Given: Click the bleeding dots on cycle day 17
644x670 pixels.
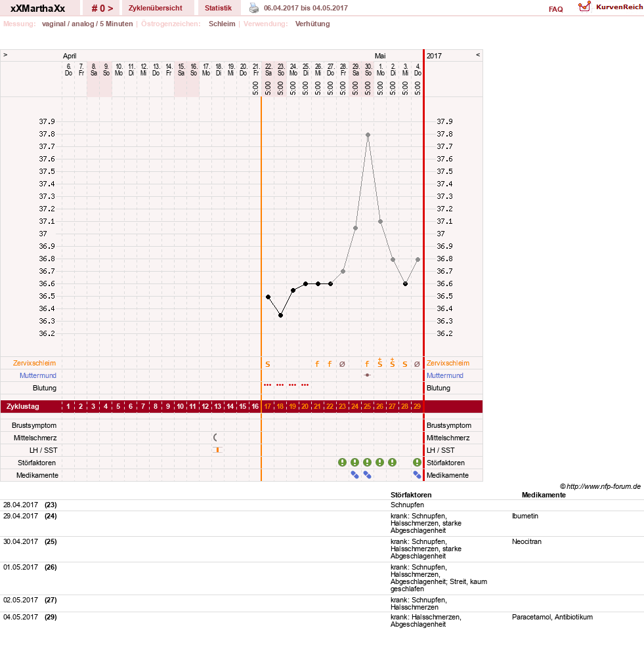Looking at the screenshot, I should coord(268,385).
